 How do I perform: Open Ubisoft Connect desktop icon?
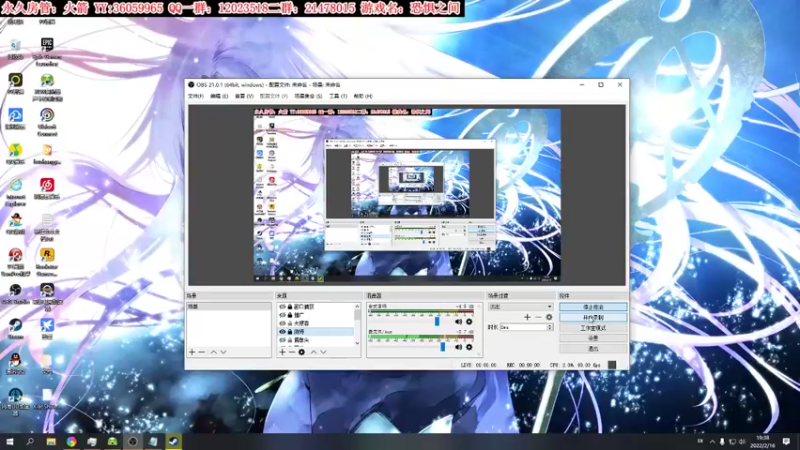[x=47, y=121]
